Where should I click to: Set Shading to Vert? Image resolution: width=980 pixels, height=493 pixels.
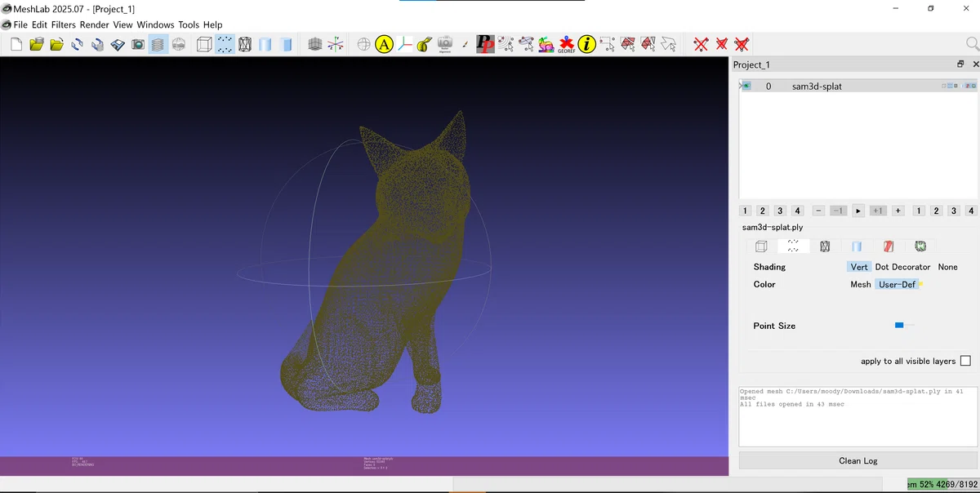pos(859,267)
